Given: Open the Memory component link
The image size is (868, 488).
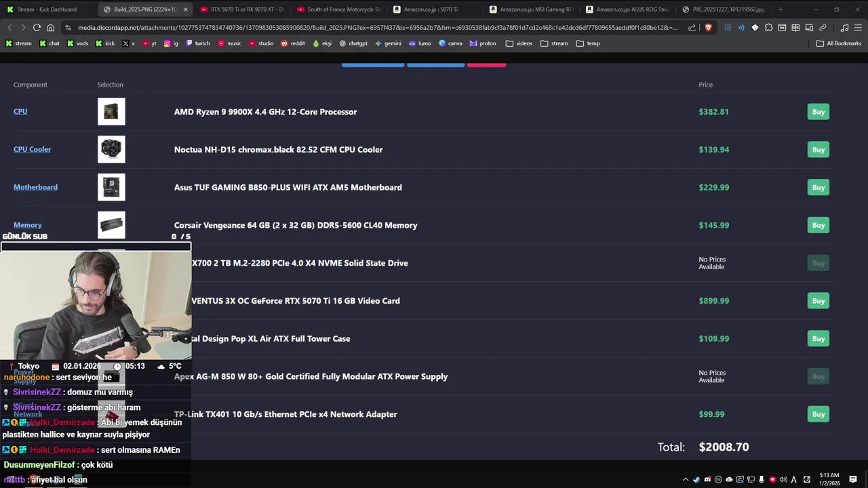Looking at the screenshot, I should tap(28, 225).
